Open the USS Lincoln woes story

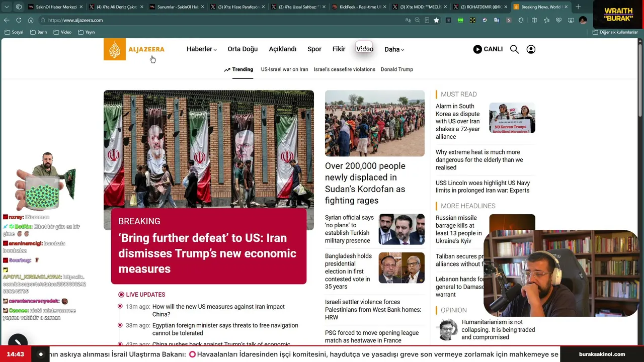[x=482, y=187]
